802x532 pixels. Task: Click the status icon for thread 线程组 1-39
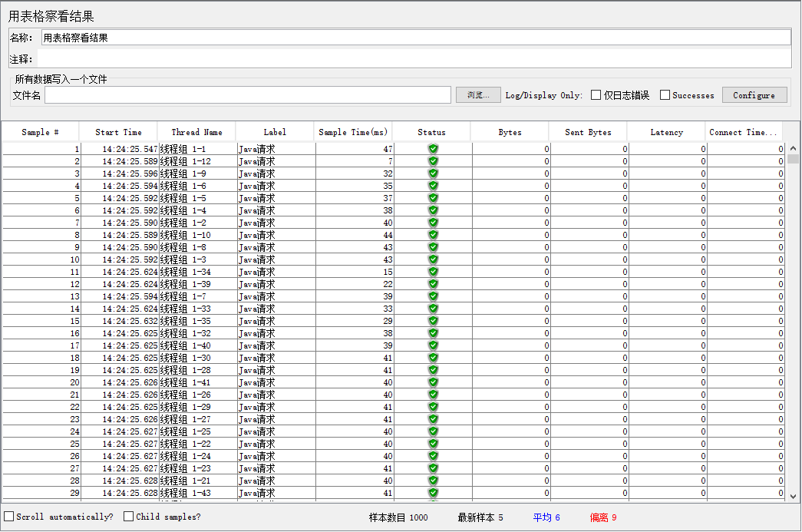(x=433, y=284)
